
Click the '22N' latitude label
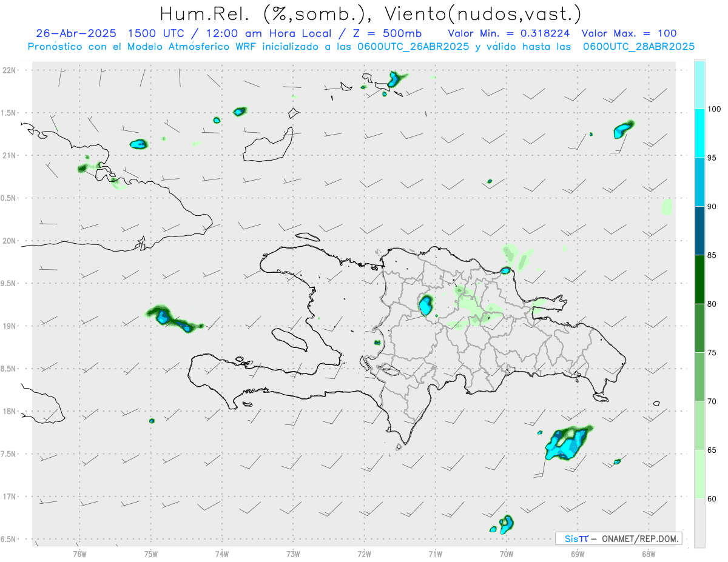9,70
